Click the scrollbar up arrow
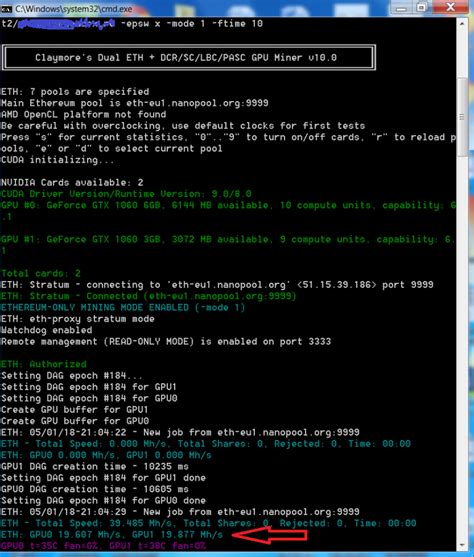 point(462,24)
